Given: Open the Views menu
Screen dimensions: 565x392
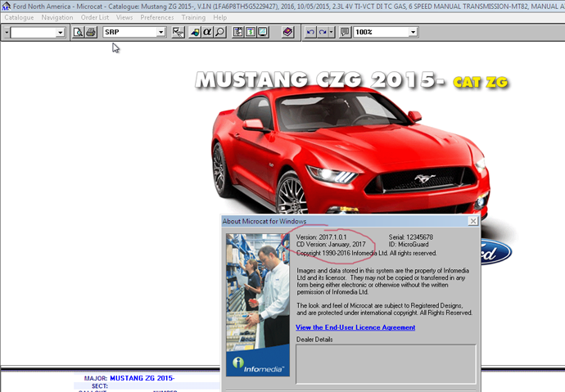Looking at the screenshot, I should pos(124,17).
